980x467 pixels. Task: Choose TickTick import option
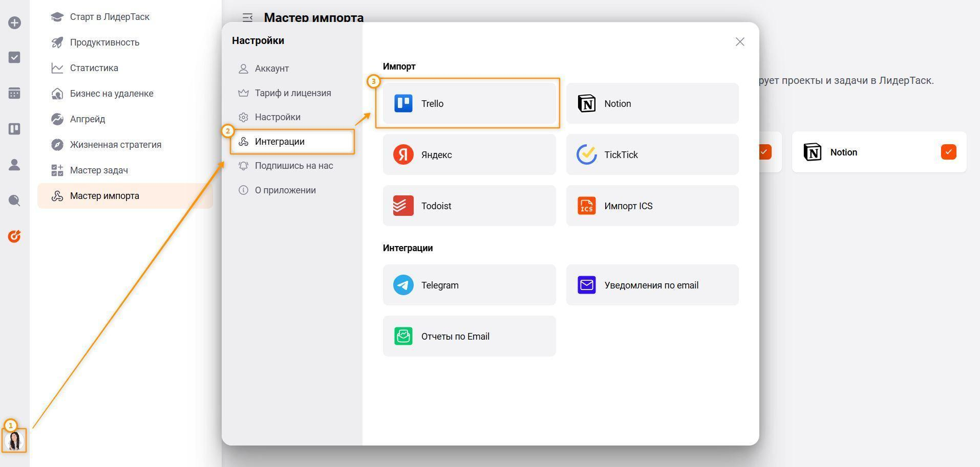652,154
